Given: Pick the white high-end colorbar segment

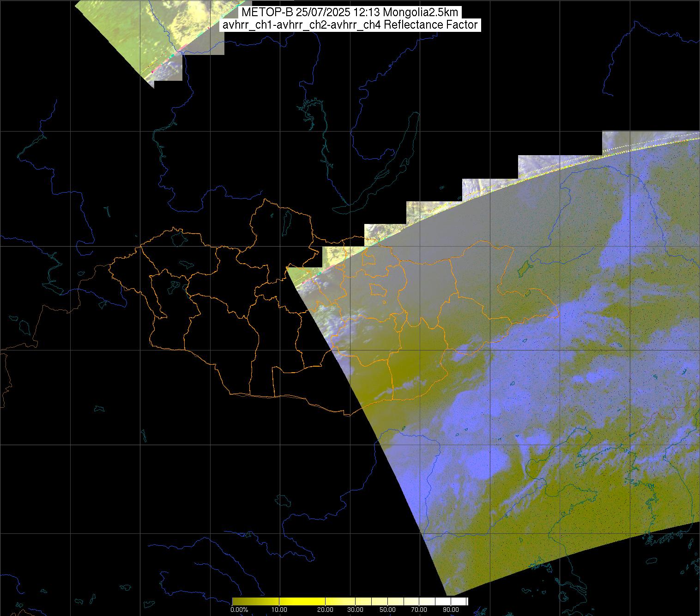Looking at the screenshot, I should [x=455, y=601].
